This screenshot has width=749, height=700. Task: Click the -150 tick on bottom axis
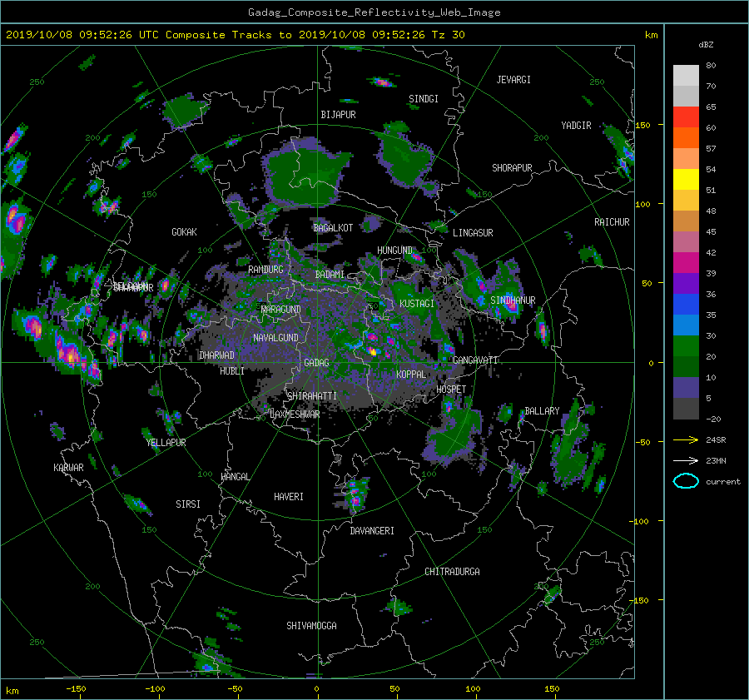[76, 689]
